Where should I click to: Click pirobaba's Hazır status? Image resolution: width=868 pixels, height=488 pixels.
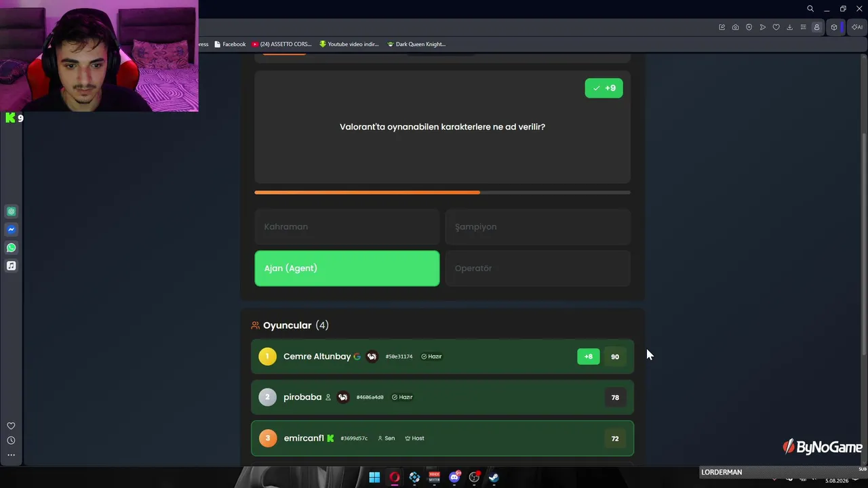(x=402, y=397)
